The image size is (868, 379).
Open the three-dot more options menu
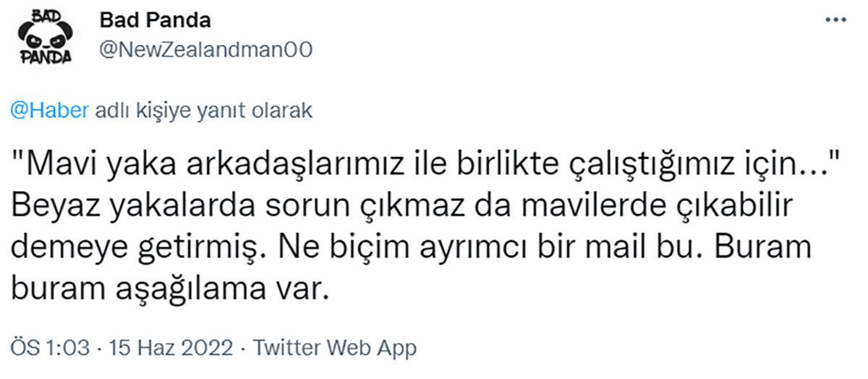pyautogui.click(x=835, y=20)
